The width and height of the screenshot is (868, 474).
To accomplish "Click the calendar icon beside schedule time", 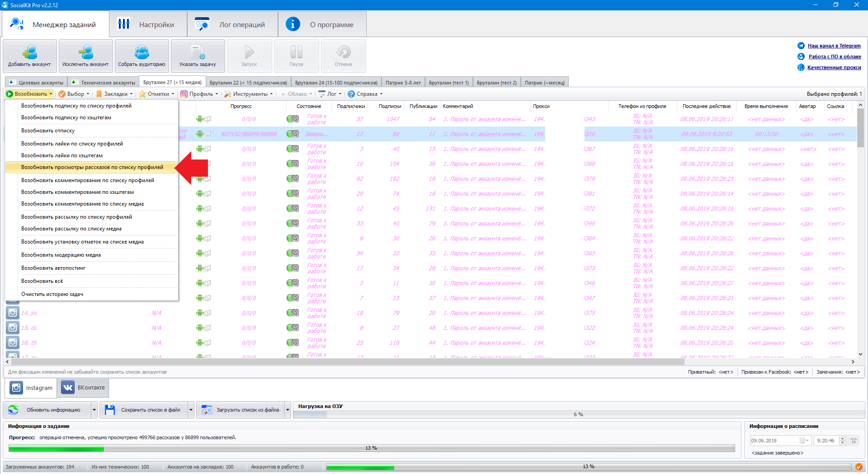I will tap(854, 441).
